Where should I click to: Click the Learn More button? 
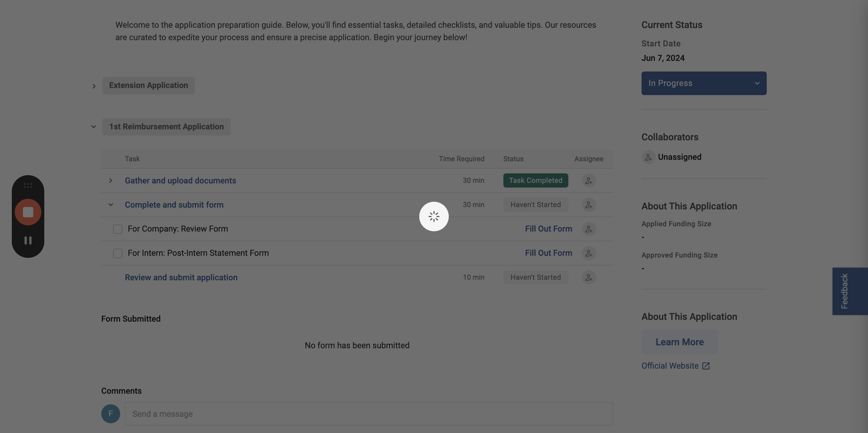pyautogui.click(x=680, y=342)
